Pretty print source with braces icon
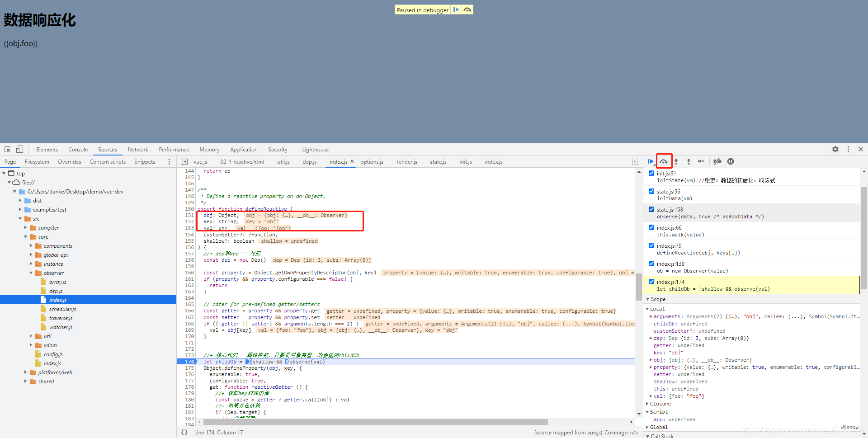Screen dimensions: 868x438 (x=184, y=432)
